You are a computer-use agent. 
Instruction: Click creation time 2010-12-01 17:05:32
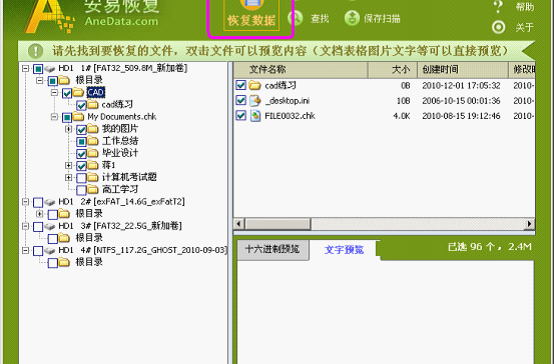tap(461, 86)
